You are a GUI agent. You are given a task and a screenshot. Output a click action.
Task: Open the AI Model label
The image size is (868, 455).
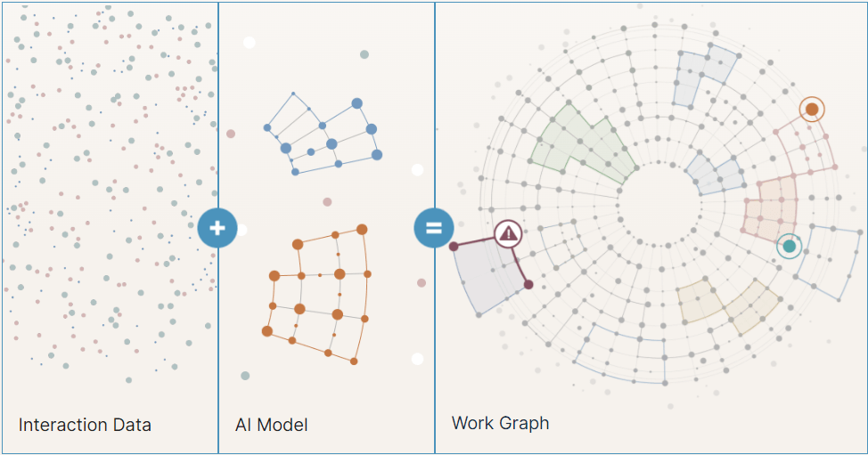(x=271, y=425)
